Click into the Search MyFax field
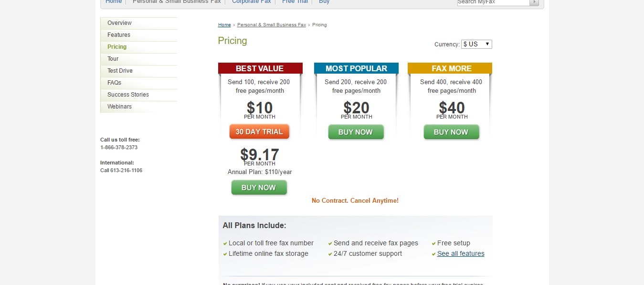This screenshot has height=285, width=644. tap(494, 2)
